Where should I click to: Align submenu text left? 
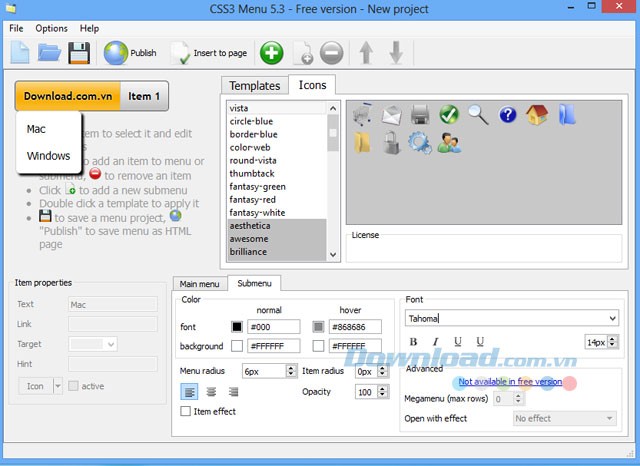189,392
